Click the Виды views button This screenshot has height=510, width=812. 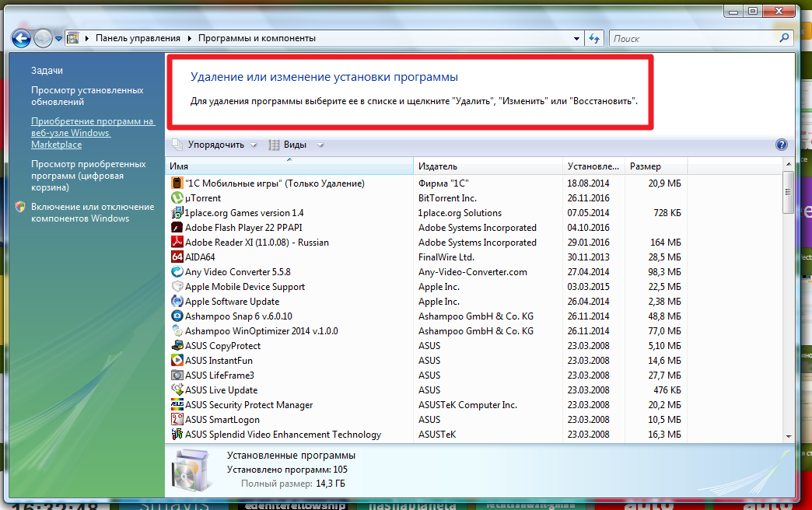pos(288,145)
